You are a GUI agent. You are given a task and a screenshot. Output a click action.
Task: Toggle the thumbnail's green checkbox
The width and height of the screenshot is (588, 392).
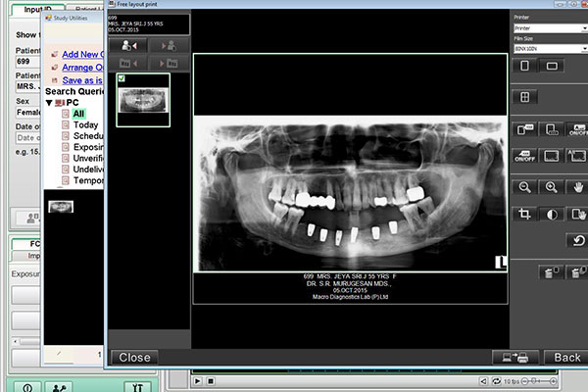(122, 78)
